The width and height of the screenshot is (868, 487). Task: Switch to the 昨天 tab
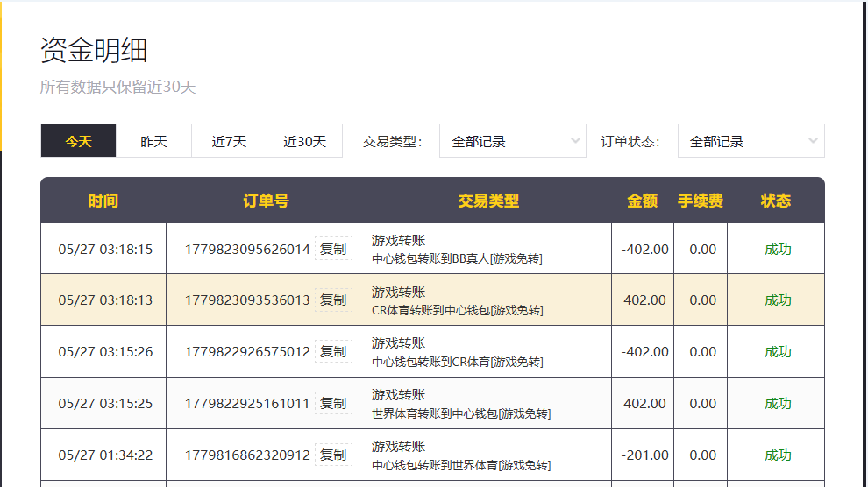153,141
